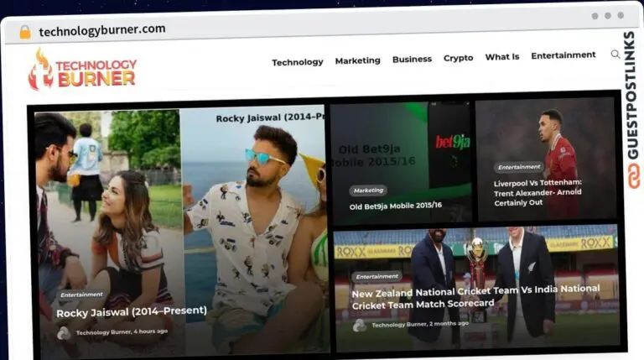The image size is (644, 360).
Task: Click Entertainment tag on Liverpool post
Action: click(x=519, y=167)
